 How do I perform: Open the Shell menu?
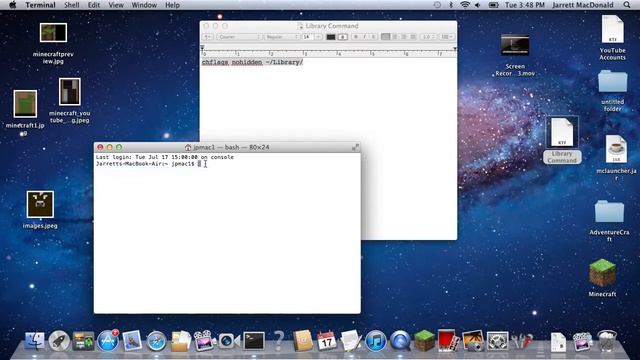71,5
